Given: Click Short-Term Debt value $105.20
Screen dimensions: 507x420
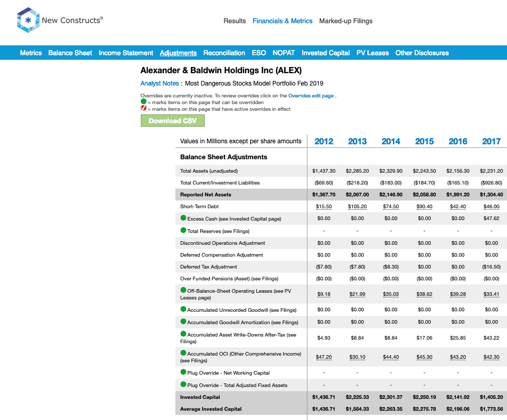Looking at the screenshot, I should (x=357, y=207).
